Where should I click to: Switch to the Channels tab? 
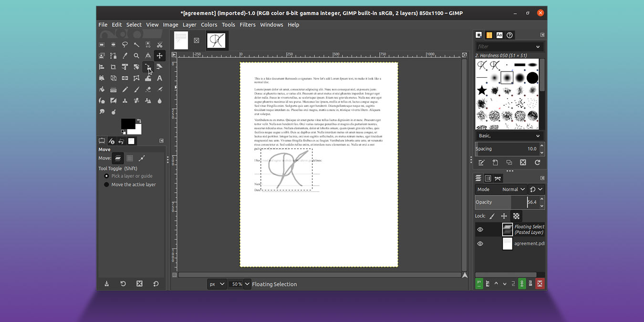click(488, 178)
